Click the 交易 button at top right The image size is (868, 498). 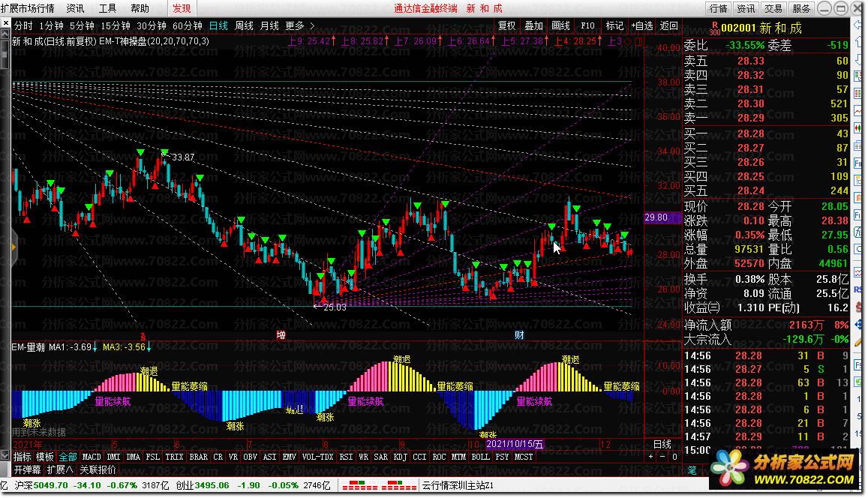pos(773,8)
